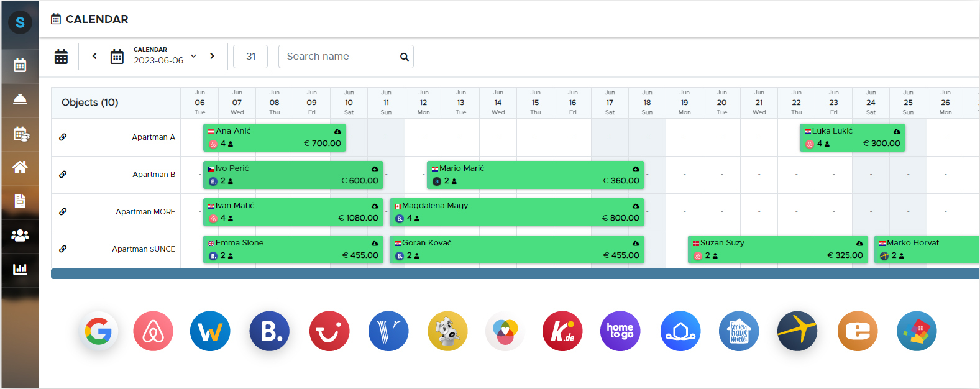
Task: Click cloud icon on Suzan Suzy booking
Action: click(859, 244)
